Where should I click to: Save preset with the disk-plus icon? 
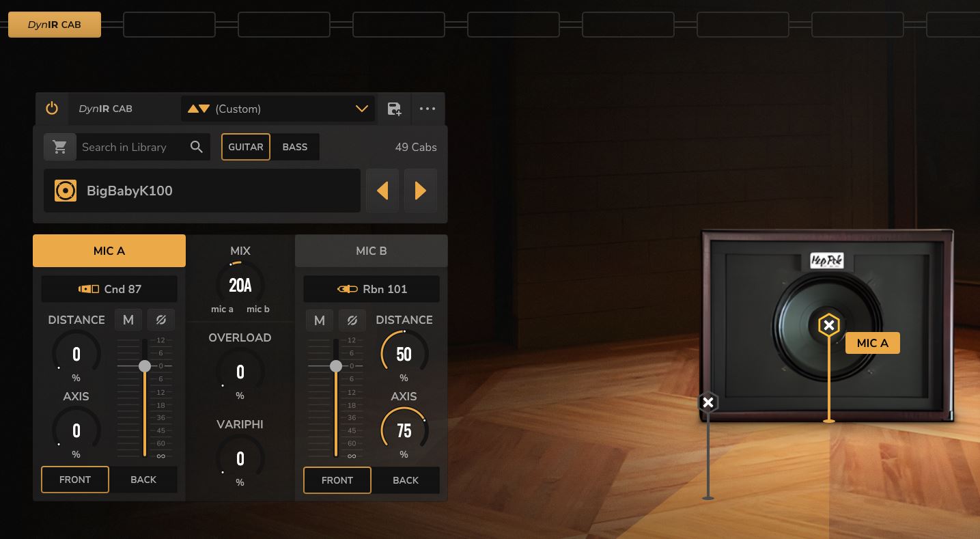[394, 109]
